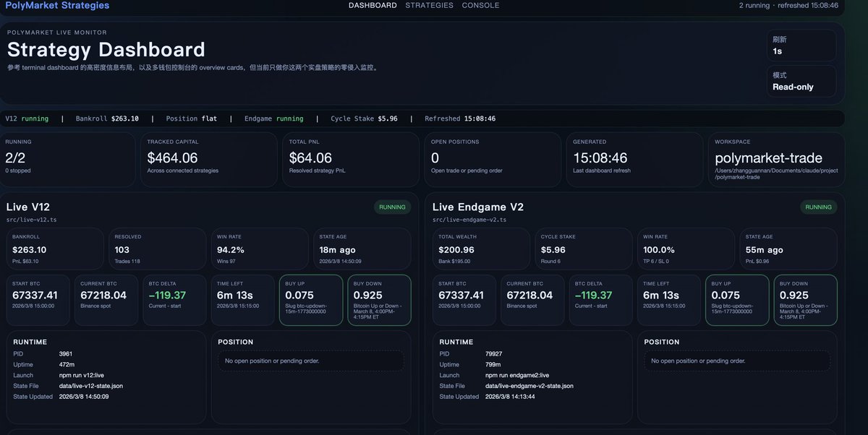Viewport: 868px width, 435px height.
Task: Click Live V12 RESOLVED 103 card
Action: tap(158, 249)
